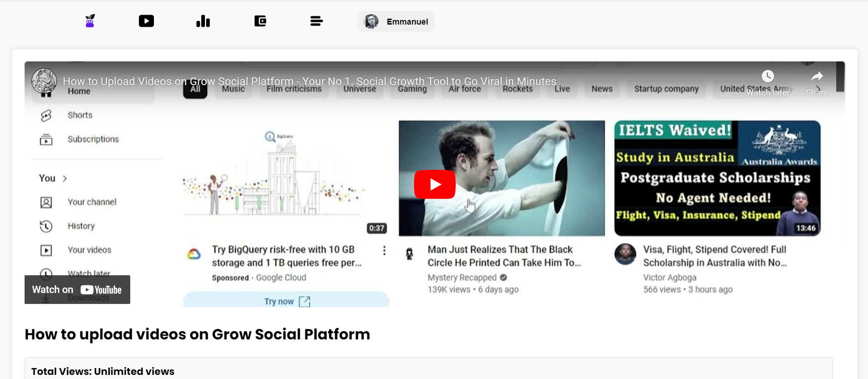Open the Grow Social logo home icon

point(90,21)
